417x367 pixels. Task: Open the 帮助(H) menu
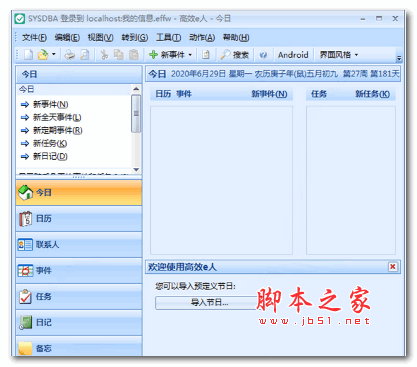[x=236, y=38]
